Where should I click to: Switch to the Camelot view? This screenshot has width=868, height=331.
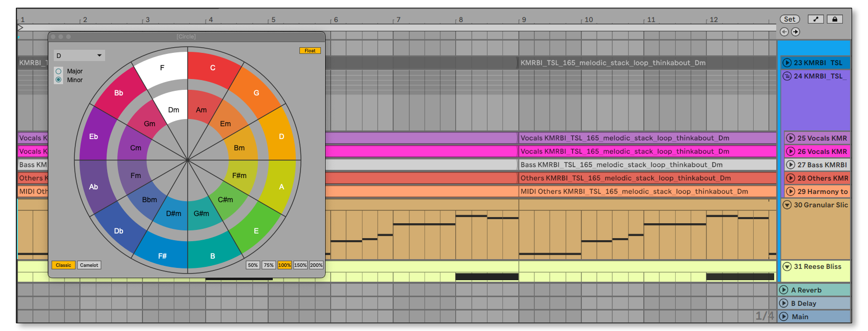click(89, 265)
